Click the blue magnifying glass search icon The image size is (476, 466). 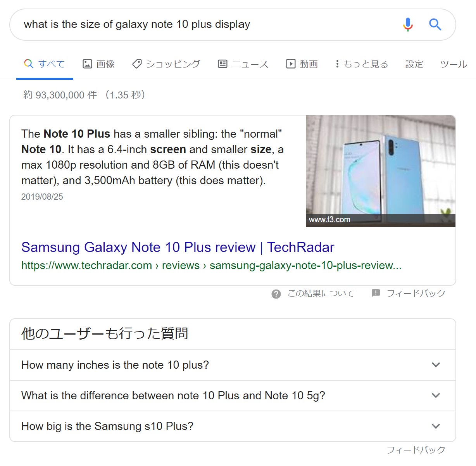click(x=435, y=24)
